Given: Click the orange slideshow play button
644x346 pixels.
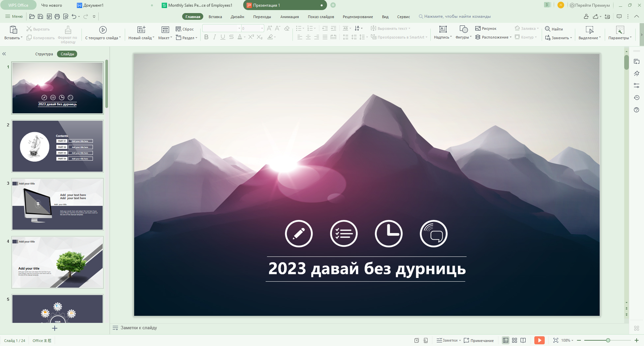Looking at the screenshot, I should tap(539, 340).
